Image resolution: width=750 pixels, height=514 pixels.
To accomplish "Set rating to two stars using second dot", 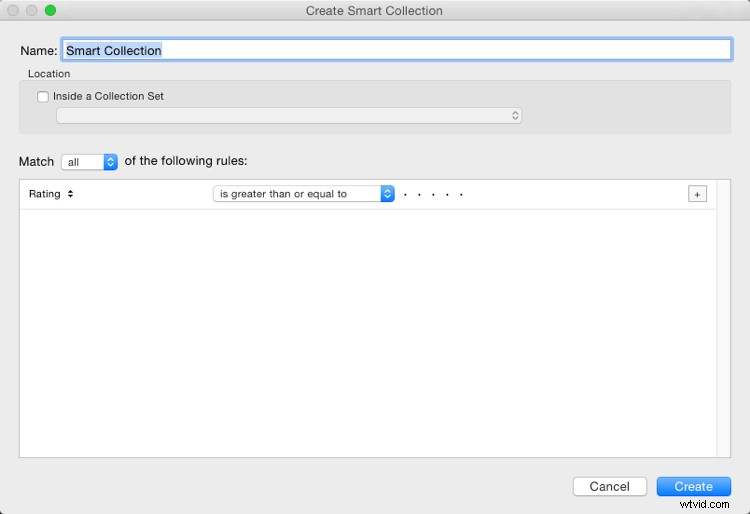I will pyautogui.click(x=419, y=195).
